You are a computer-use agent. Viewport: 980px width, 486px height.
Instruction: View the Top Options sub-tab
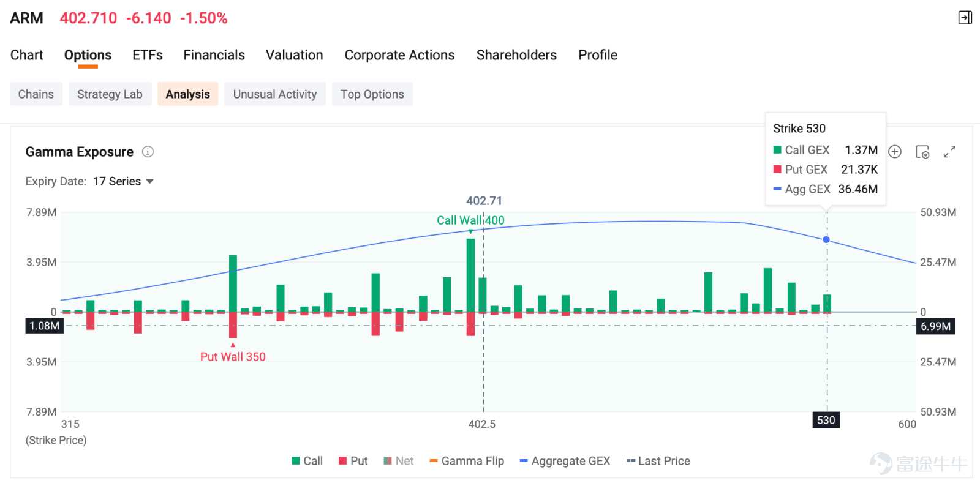click(372, 94)
